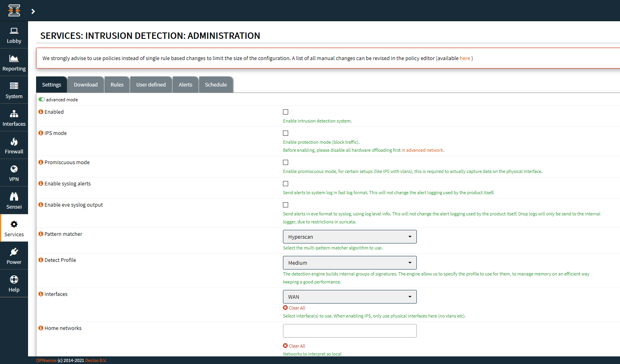Open the OPNsense footer link
620x364 pixels.
coord(46,360)
